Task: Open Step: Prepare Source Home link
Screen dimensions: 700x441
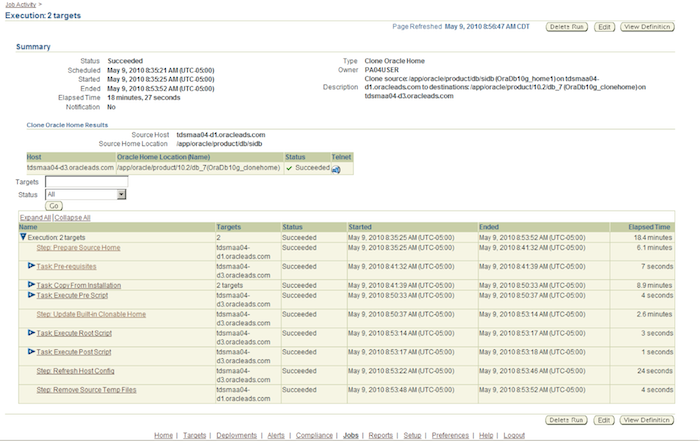Action: point(78,247)
